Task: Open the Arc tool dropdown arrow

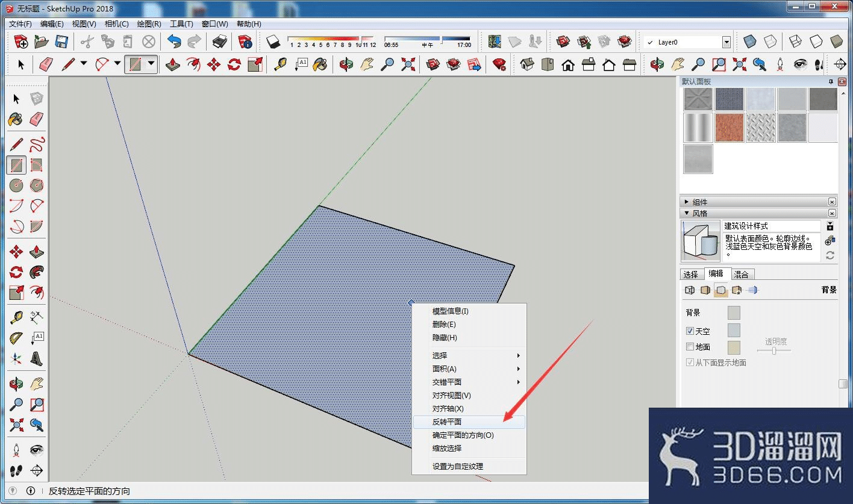Action: [117, 63]
